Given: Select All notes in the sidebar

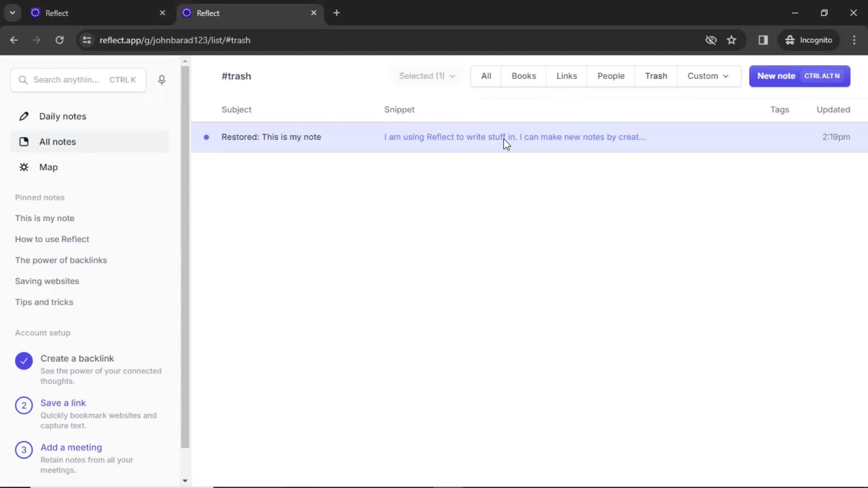Looking at the screenshot, I should pyautogui.click(x=57, y=141).
